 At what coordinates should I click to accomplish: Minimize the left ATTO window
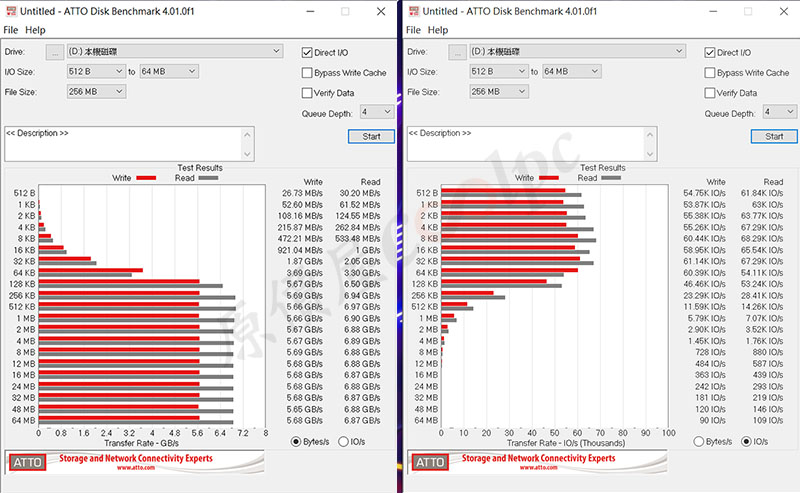click(x=310, y=11)
